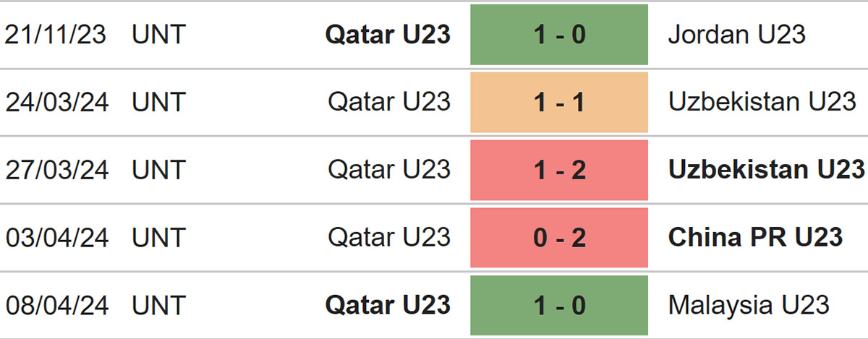Viewport: 868px width, 339px height.
Task: Open Uzbekistan U23 in the 1 - 1 row
Action: pos(762,102)
